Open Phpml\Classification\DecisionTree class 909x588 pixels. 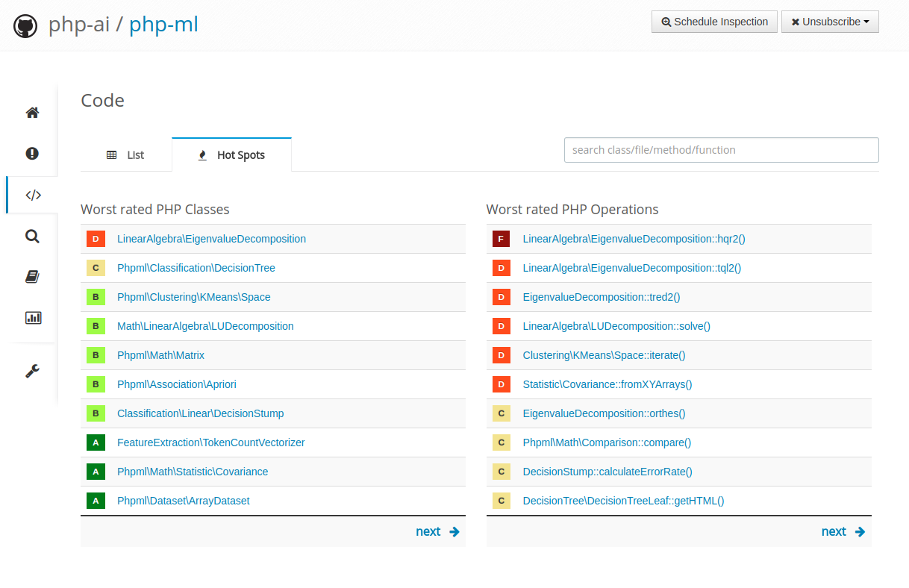pos(196,268)
